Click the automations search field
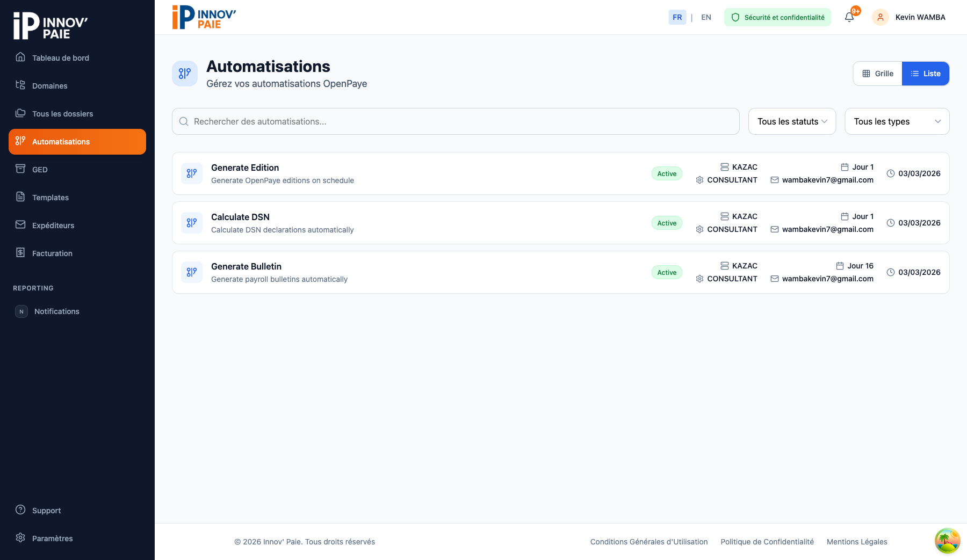 [456, 121]
